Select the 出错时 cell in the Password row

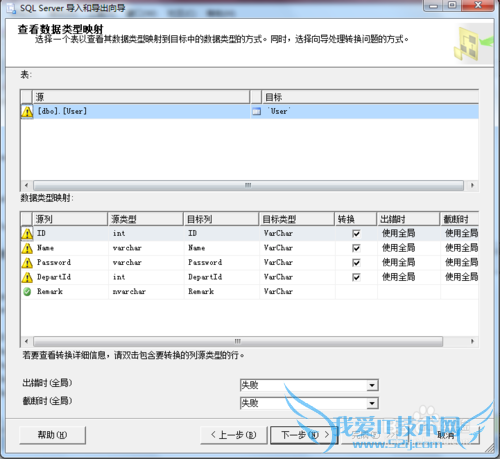(409, 263)
